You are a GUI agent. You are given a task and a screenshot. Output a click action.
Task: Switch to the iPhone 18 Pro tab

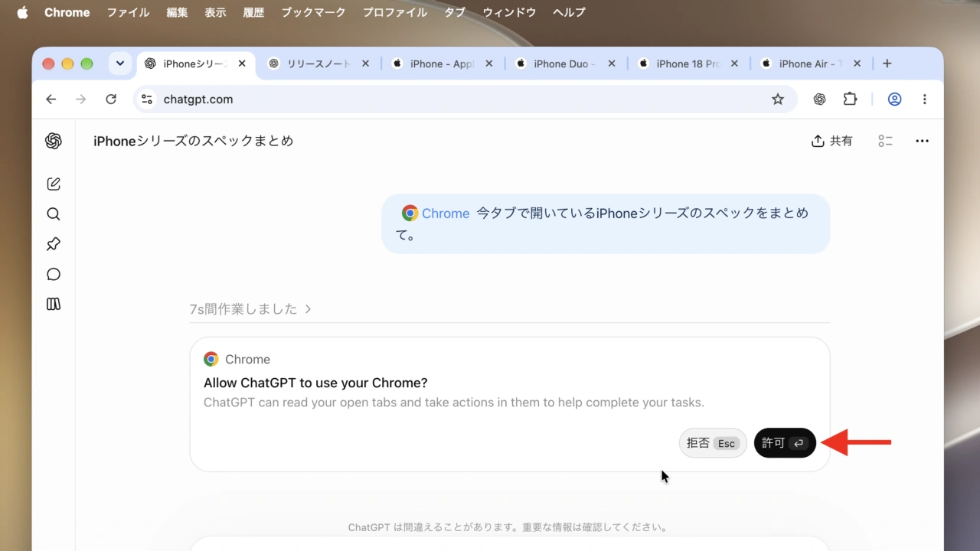coord(689,64)
